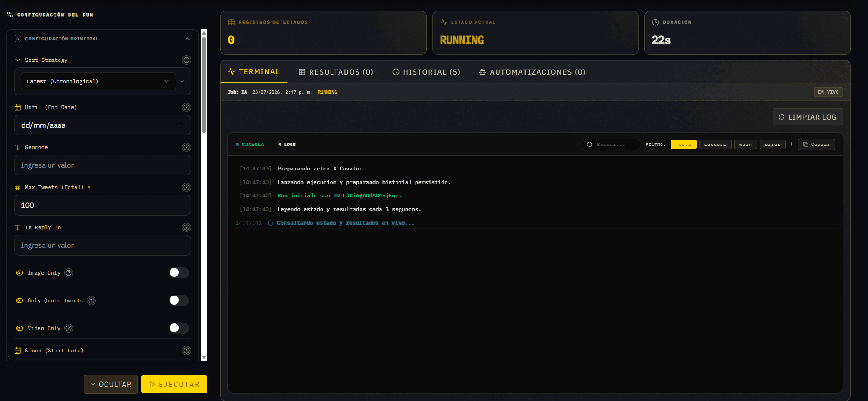The image size is (868, 401).
Task: Click the help icon beside Image Only
Action: [x=69, y=273]
